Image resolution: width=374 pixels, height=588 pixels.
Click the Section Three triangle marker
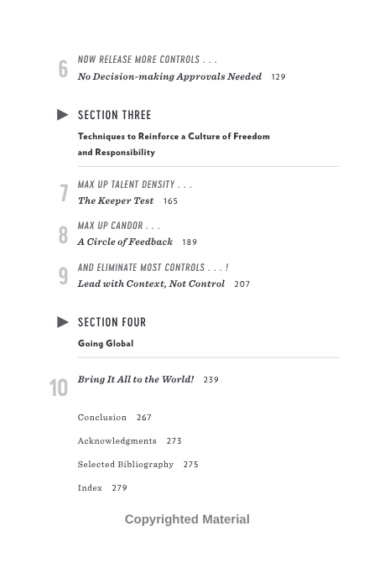[63, 115]
